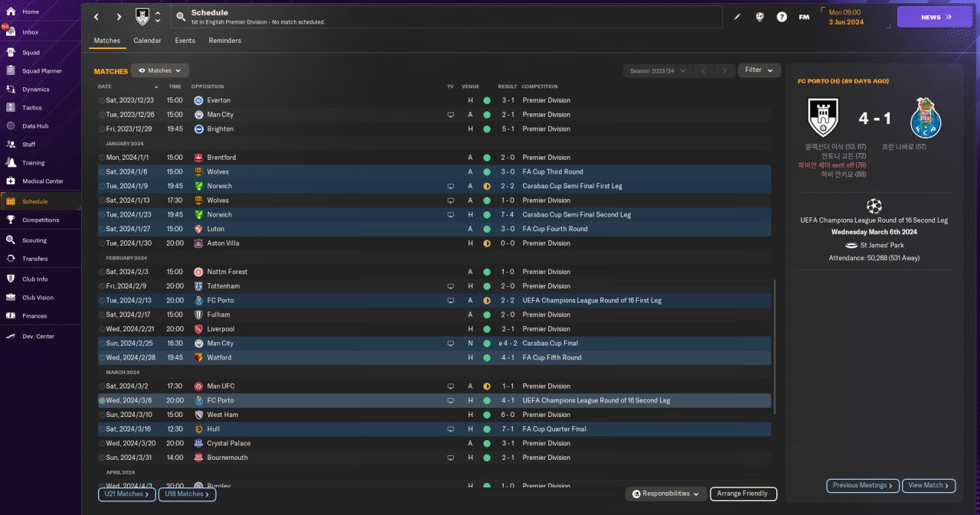Select the marker for Man City 2023/12/26 match
980x515 pixels.
(102, 115)
